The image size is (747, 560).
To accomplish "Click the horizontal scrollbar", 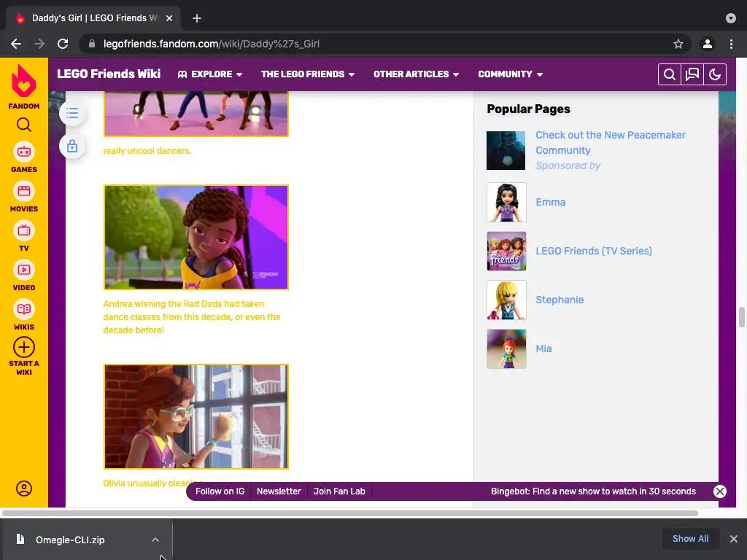I will point(350,513).
